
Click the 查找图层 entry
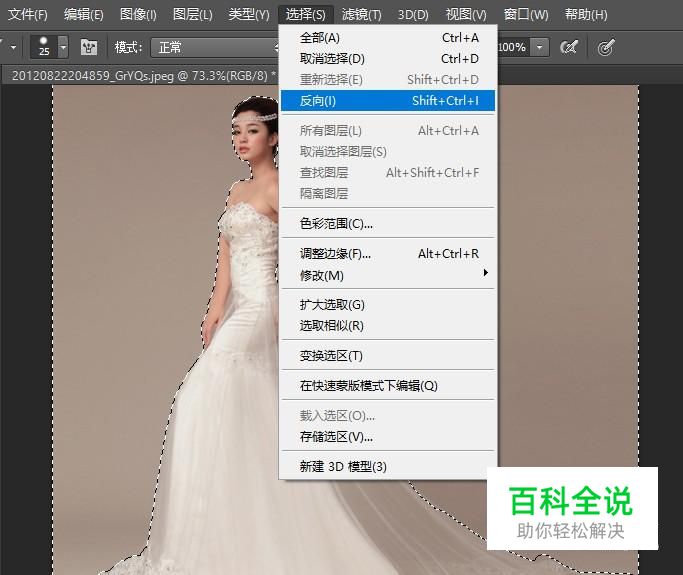[x=388, y=172]
